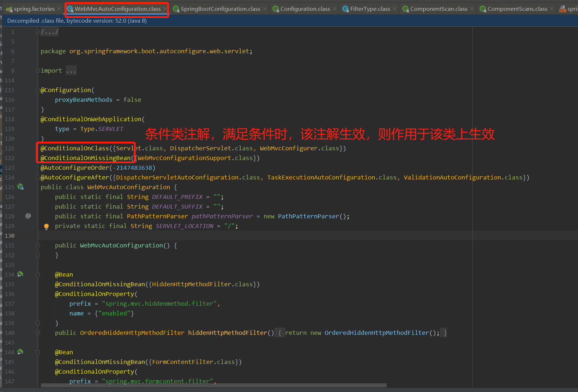Expand the folded header comment on line 1

[38, 32]
